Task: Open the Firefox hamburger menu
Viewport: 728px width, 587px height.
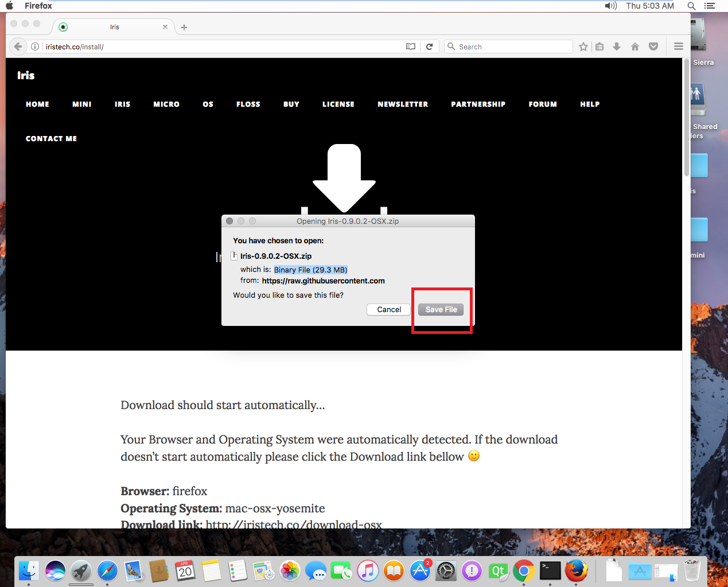Action: (679, 46)
